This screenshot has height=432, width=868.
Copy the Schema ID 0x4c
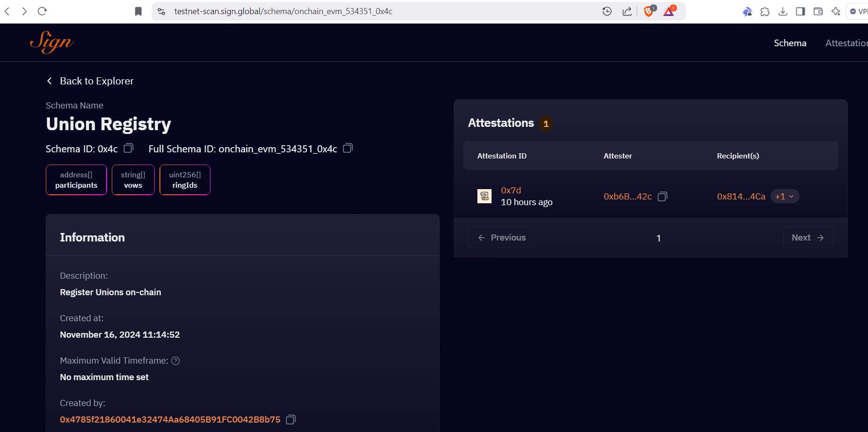(x=128, y=148)
